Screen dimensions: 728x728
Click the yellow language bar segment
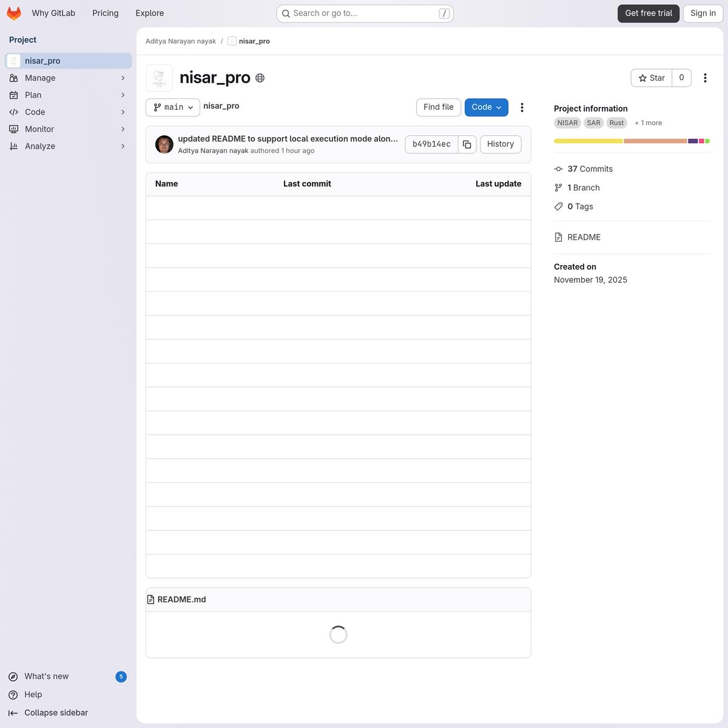[x=588, y=141]
